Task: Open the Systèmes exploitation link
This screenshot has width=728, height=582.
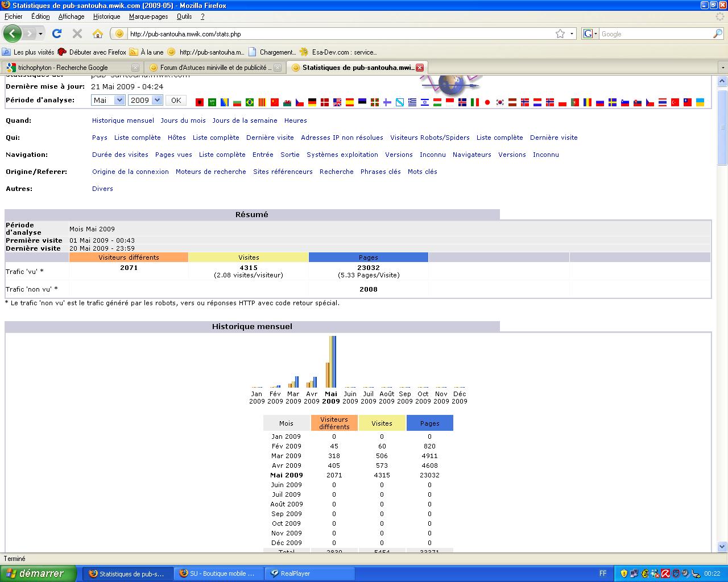Action: 342,155
